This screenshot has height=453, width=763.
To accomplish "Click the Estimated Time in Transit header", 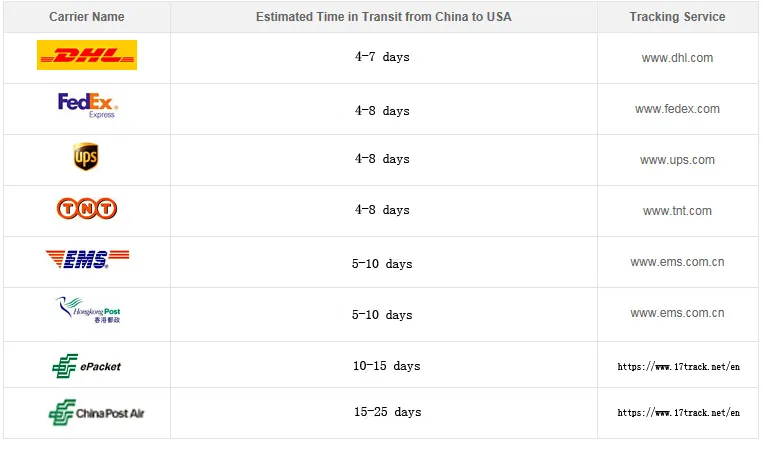I will tap(383, 17).
